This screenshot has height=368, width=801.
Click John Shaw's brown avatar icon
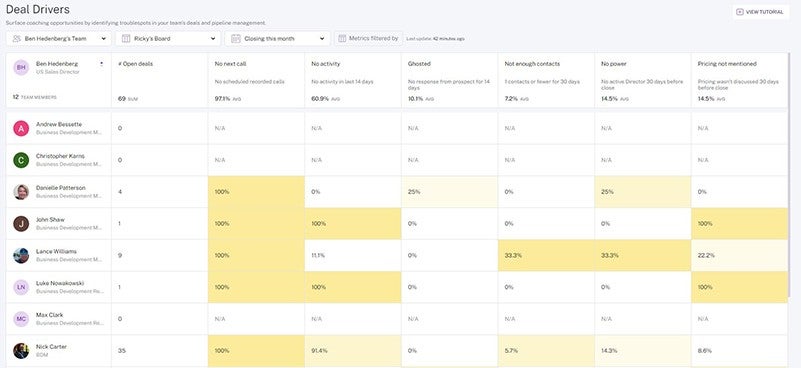21,223
